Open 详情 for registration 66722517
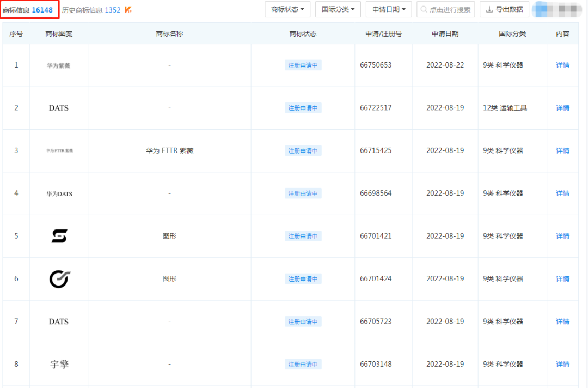The image size is (588, 388). pos(562,108)
